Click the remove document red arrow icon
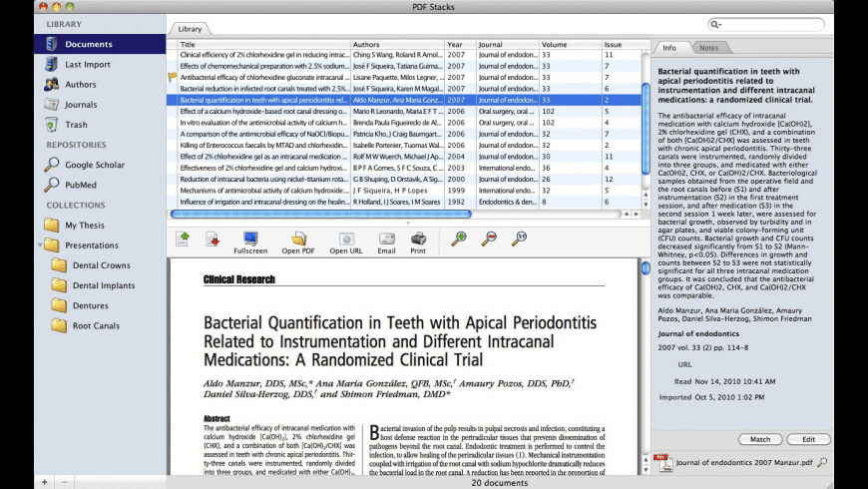The image size is (868, 489). [213, 239]
